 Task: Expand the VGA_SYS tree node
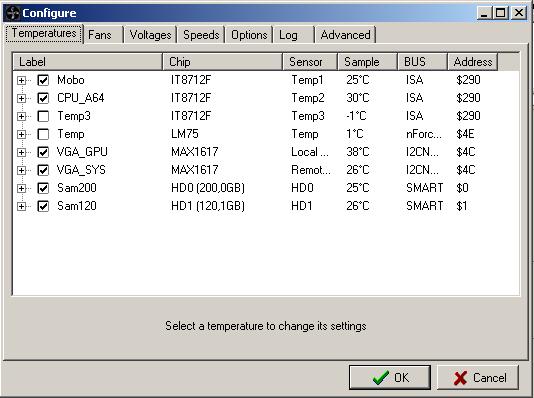click(x=21, y=170)
